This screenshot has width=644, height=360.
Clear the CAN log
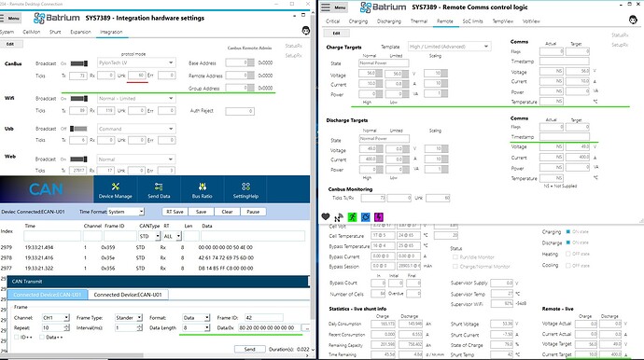pyautogui.click(x=227, y=212)
